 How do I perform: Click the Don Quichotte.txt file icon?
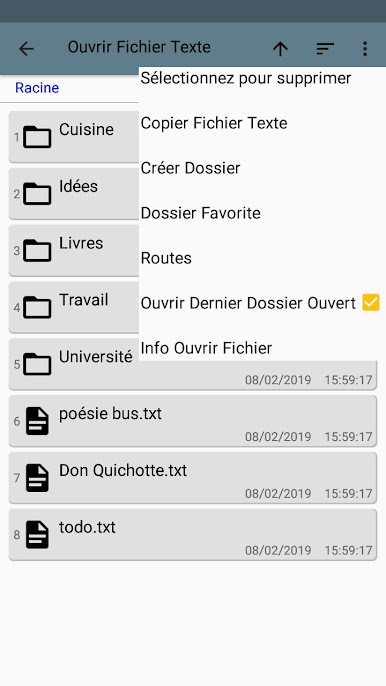click(37, 478)
